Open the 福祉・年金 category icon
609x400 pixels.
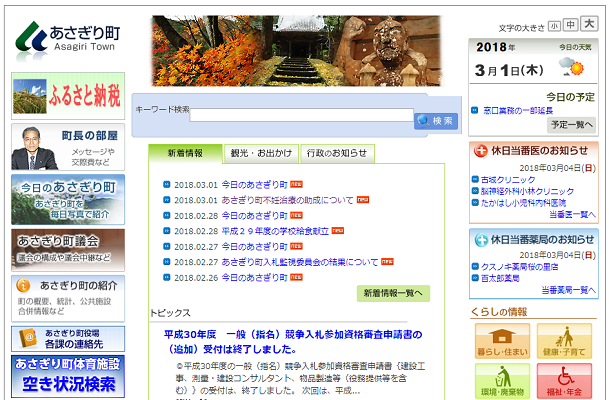point(564,381)
